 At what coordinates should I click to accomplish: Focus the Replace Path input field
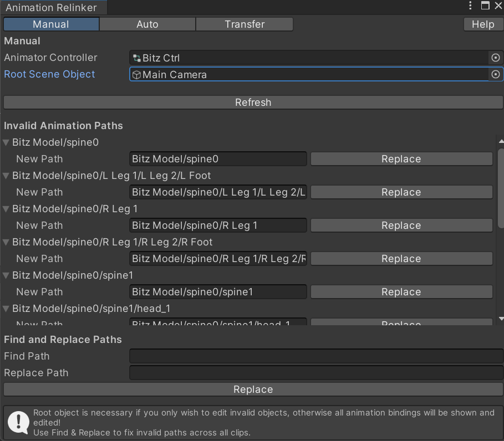click(316, 373)
